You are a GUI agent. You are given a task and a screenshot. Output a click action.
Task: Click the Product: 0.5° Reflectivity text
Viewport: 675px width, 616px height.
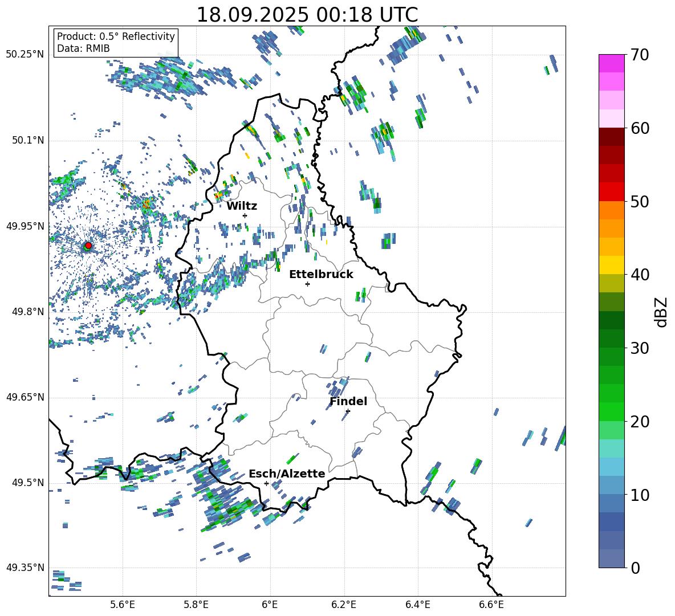pyautogui.click(x=116, y=36)
